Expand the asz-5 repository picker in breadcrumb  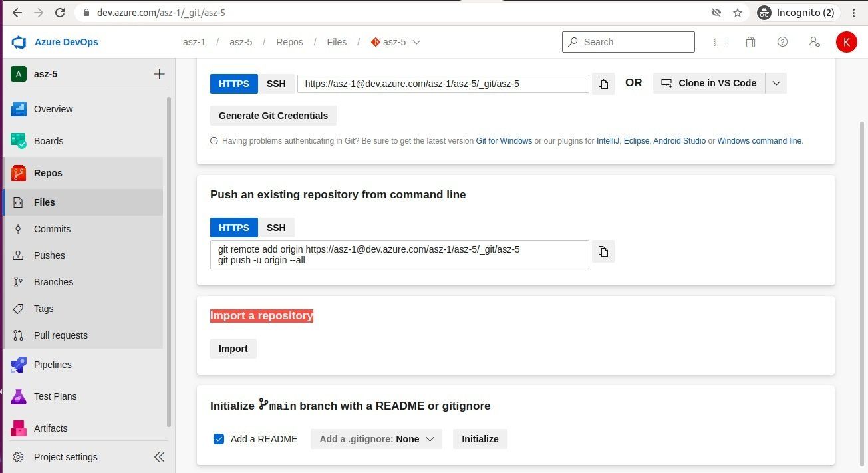417,42
